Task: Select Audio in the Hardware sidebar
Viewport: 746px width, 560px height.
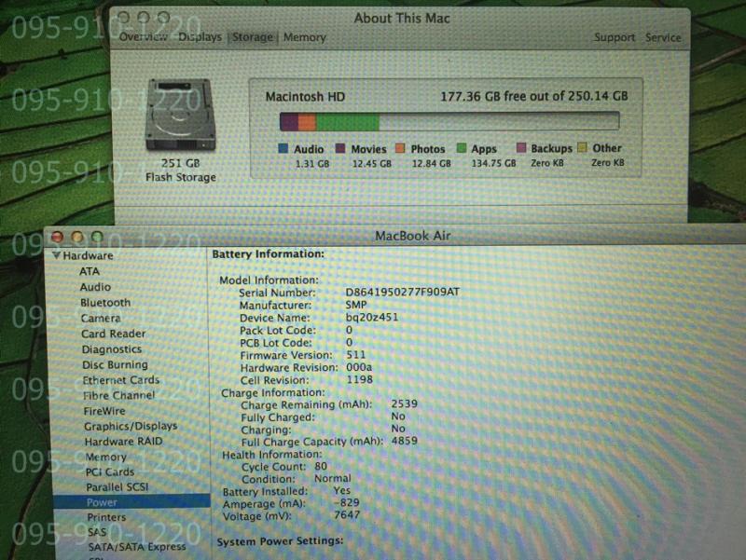Action: (95, 287)
